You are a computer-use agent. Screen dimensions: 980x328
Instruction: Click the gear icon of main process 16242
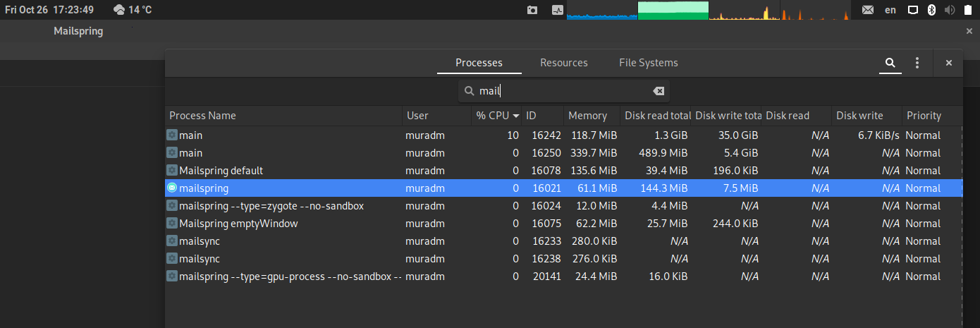tap(172, 135)
